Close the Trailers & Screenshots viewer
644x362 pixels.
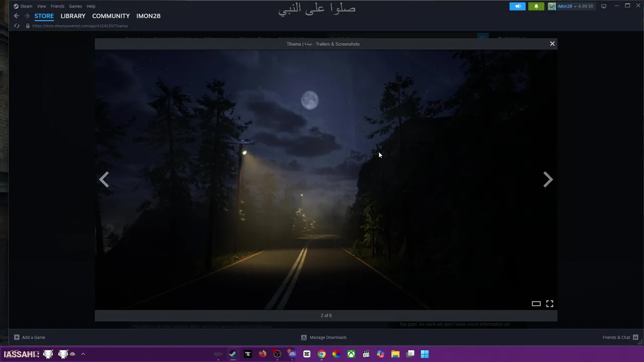coord(552,44)
